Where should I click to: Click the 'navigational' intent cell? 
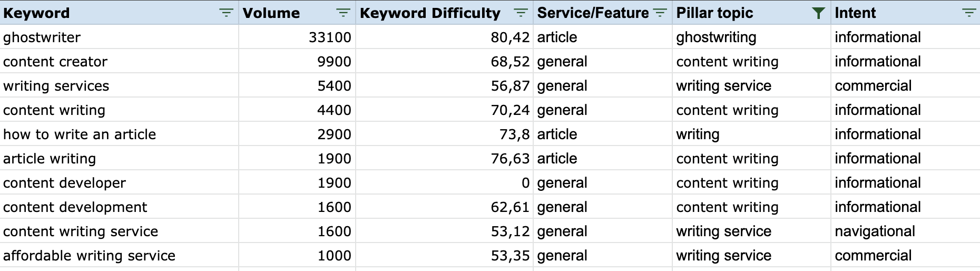pos(905,231)
